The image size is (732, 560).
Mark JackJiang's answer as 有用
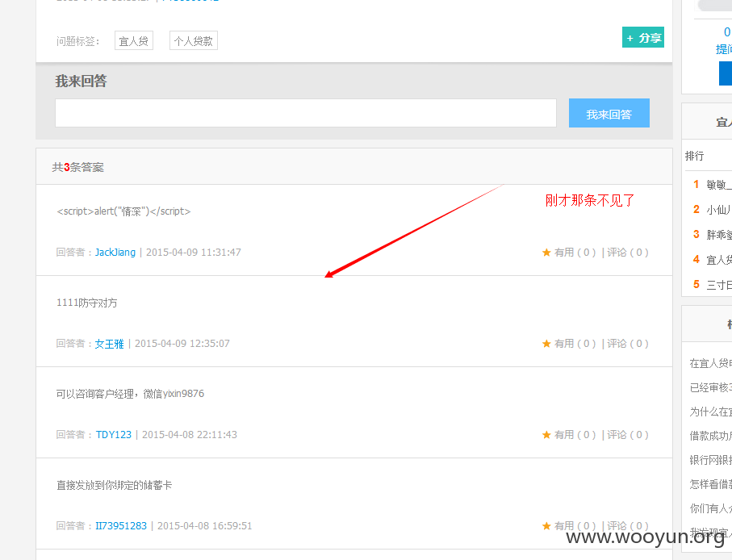[x=575, y=253]
